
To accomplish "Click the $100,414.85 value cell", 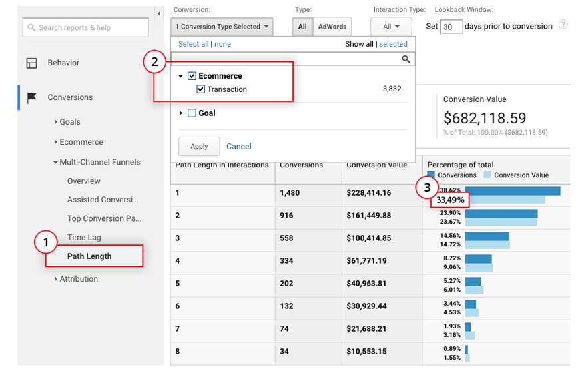I will coord(369,238).
